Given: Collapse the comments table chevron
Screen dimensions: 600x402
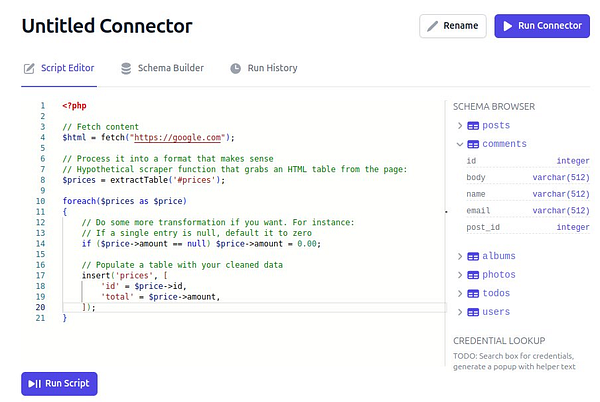Looking at the screenshot, I should coord(460,144).
